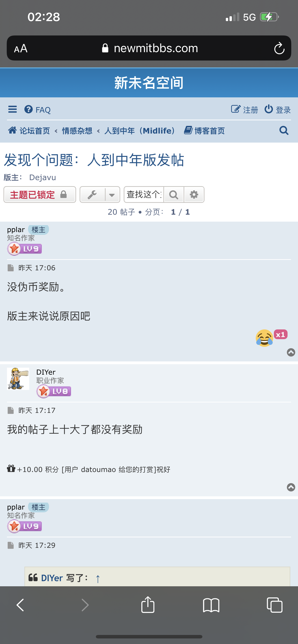Open Safari reader text size options
The image size is (298, 644).
point(21,48)
